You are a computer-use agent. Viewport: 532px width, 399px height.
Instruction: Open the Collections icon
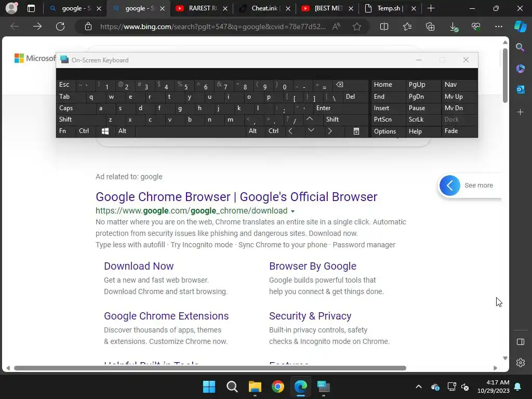430,26
